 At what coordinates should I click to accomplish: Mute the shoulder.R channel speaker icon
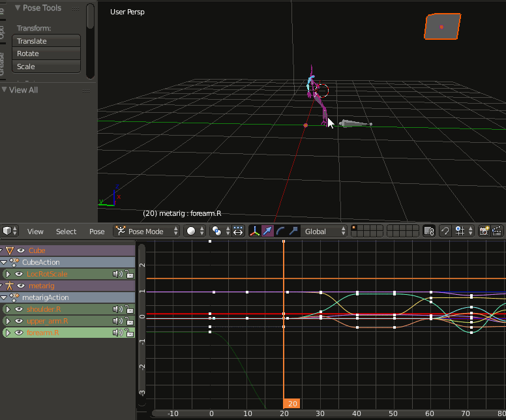tap(117, 309)
